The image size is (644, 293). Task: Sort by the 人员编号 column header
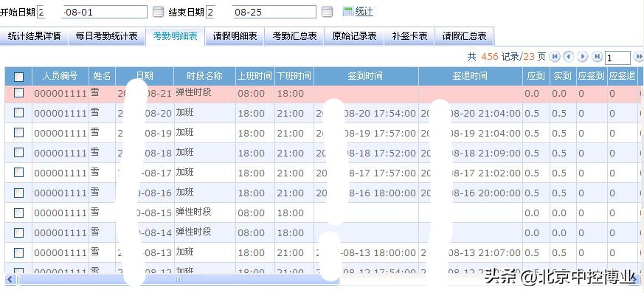pos(60,76)
